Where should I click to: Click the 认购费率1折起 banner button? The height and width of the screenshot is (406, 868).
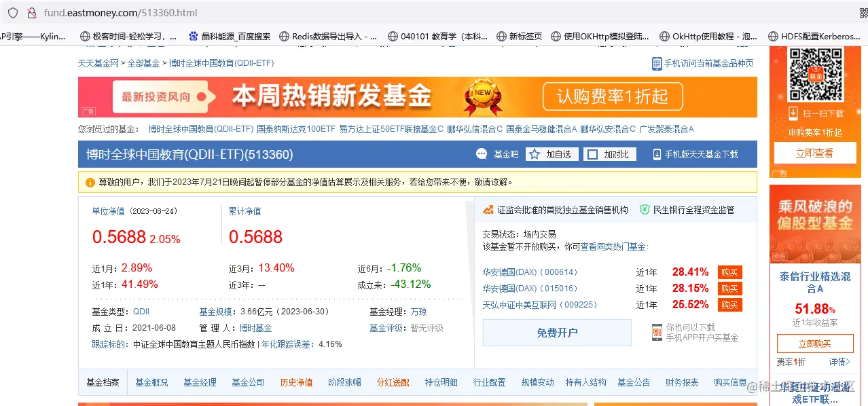click(x=612, y=97)
